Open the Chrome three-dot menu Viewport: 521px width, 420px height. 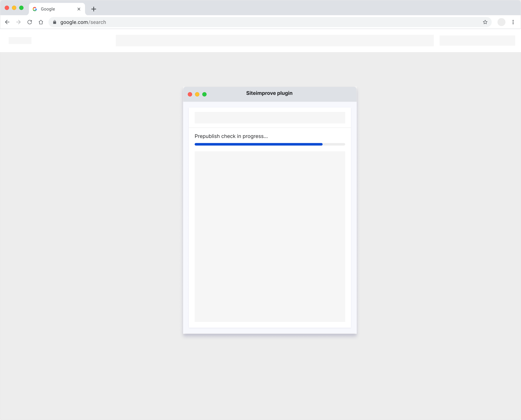513,22
